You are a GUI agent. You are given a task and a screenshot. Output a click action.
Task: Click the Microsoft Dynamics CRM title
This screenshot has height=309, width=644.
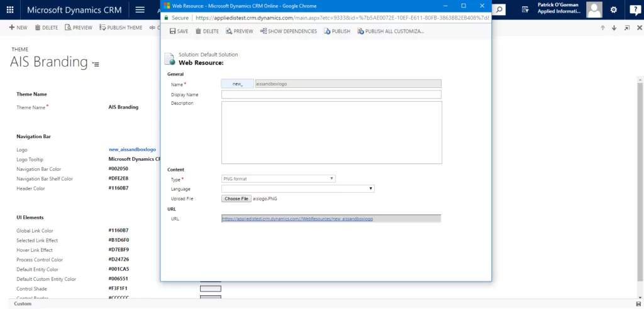tap(74, 10)
